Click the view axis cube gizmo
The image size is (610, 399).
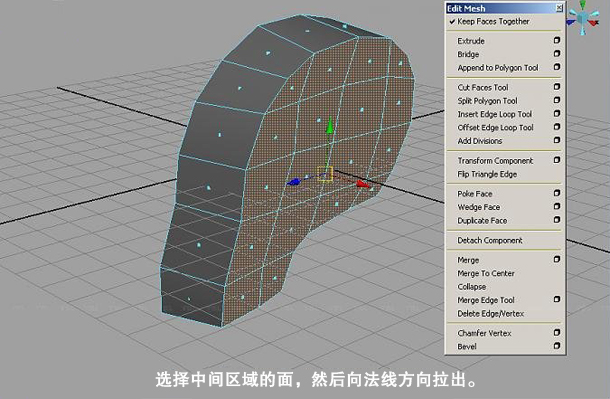583,18
